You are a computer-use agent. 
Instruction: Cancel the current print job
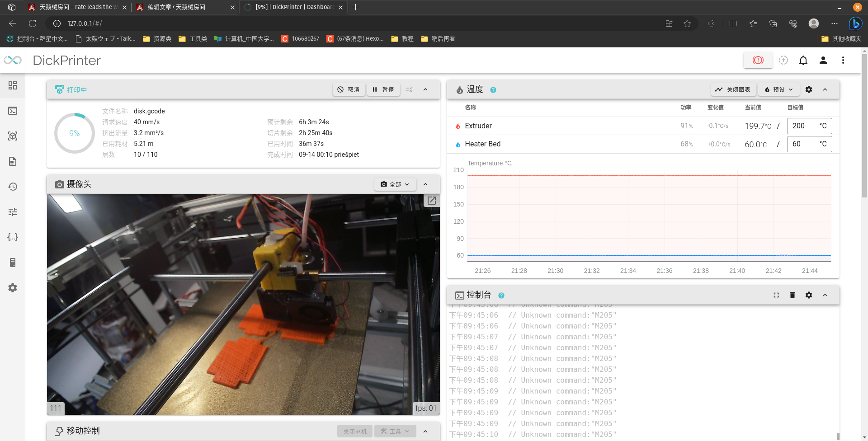pos(349,89)
